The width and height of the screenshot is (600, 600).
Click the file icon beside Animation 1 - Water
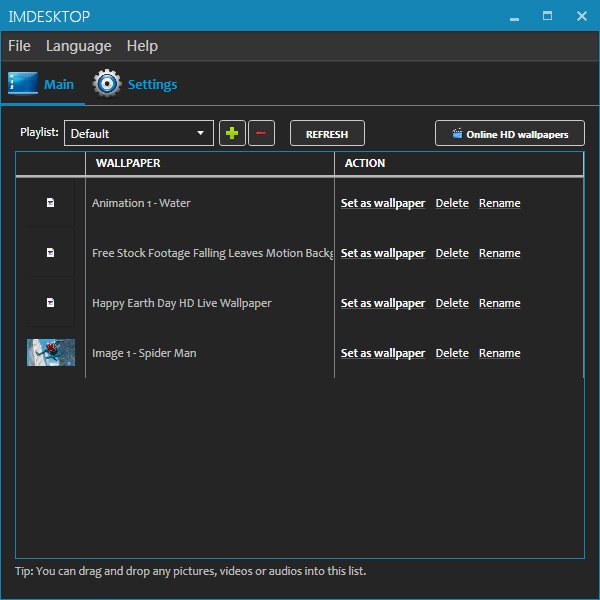coord(50,202)
